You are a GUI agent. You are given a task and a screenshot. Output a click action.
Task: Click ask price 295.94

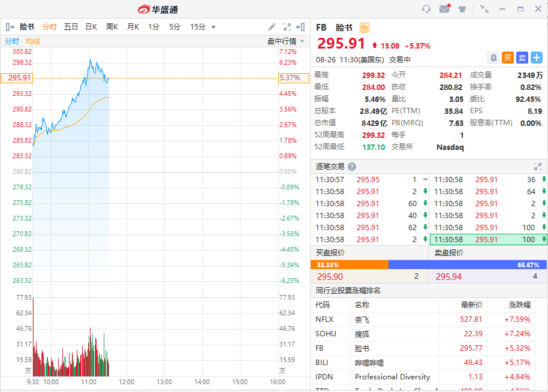coord(448,277)
